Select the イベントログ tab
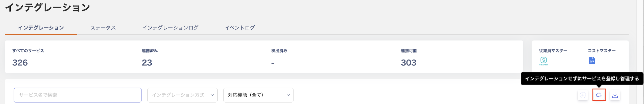This screenshot has width=644, height=104. [240, 28]
